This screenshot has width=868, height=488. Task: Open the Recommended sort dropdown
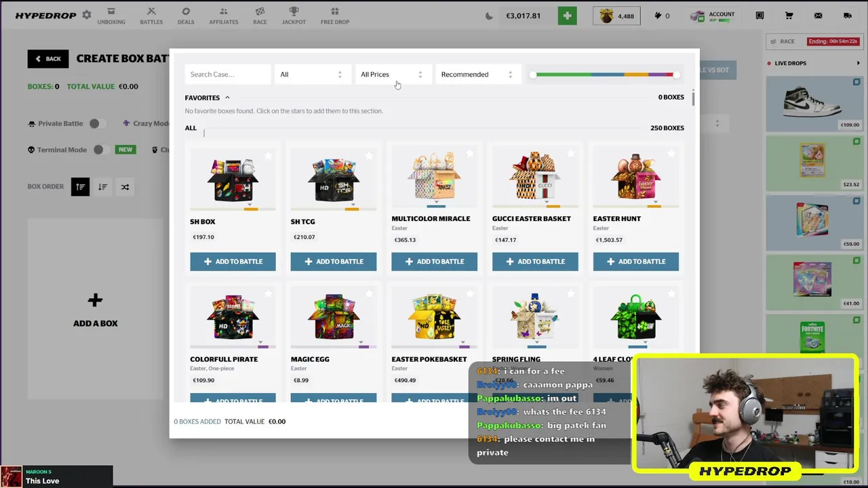point(477,75)
